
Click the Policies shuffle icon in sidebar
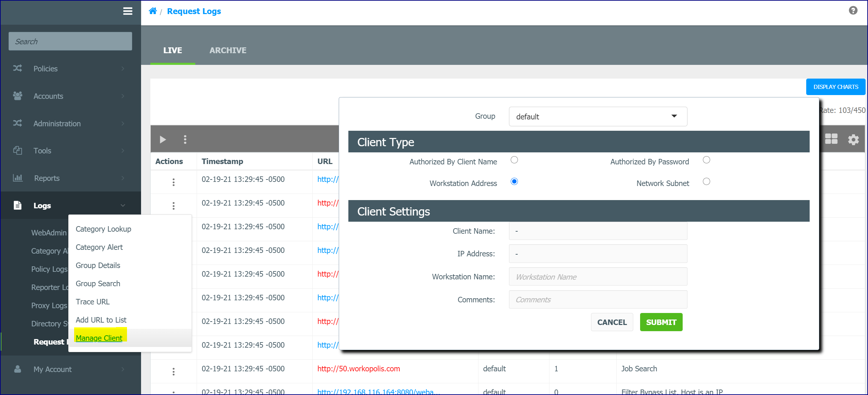click(x=18, y=68)
